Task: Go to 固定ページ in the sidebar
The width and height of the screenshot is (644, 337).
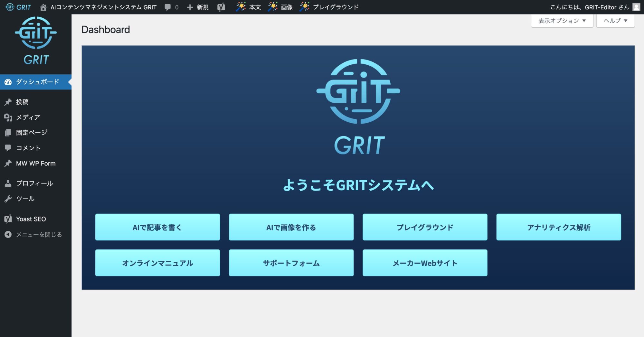Action: [32, 133]
